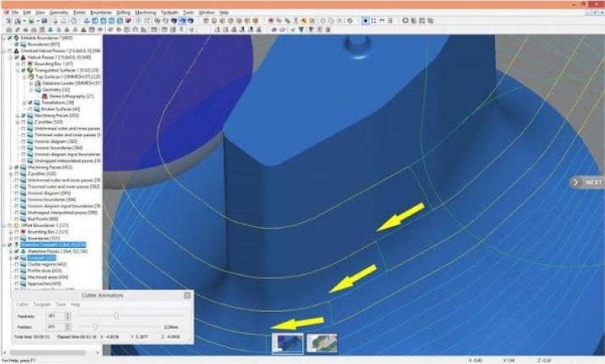Screen dimensions: 605x364
Task: Click the green Triangulated Surfaces 1 icon
Action: pyautogui.click(x=30, y=70)
